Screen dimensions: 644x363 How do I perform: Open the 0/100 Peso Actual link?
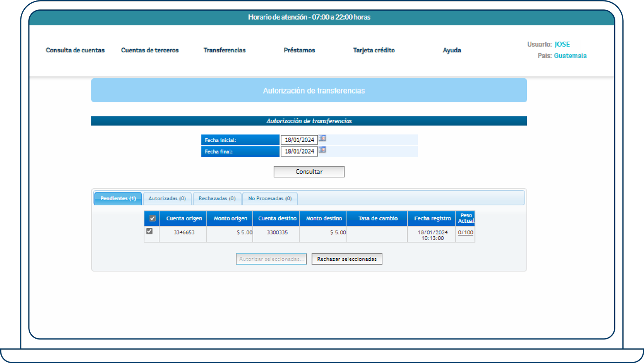pyautogui.click(x=465, y=232)
